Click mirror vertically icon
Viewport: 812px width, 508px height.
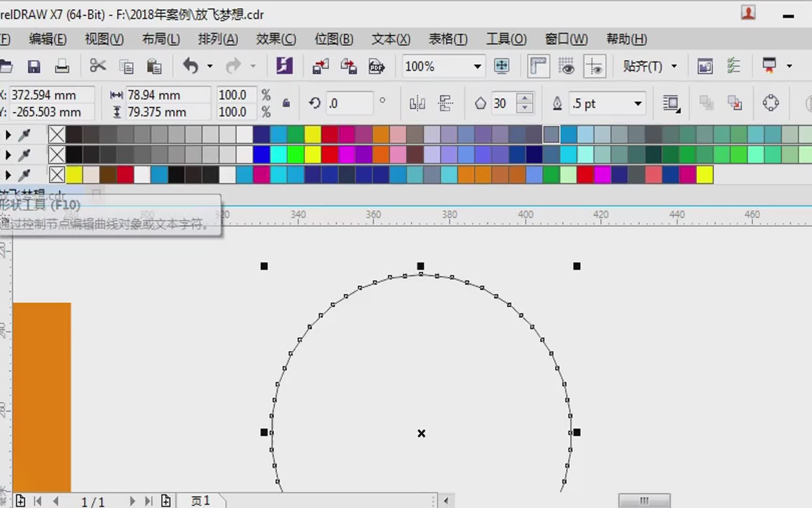[x=445, y=103]
